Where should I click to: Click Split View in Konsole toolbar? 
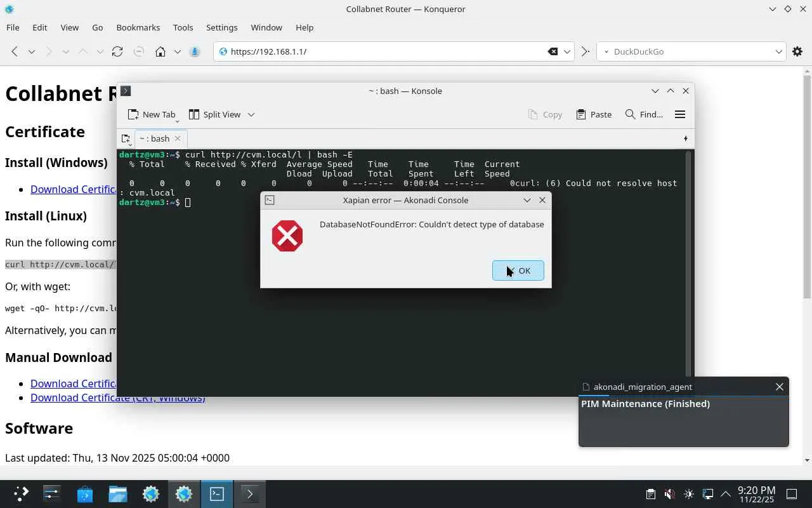(x=214, y=114)
